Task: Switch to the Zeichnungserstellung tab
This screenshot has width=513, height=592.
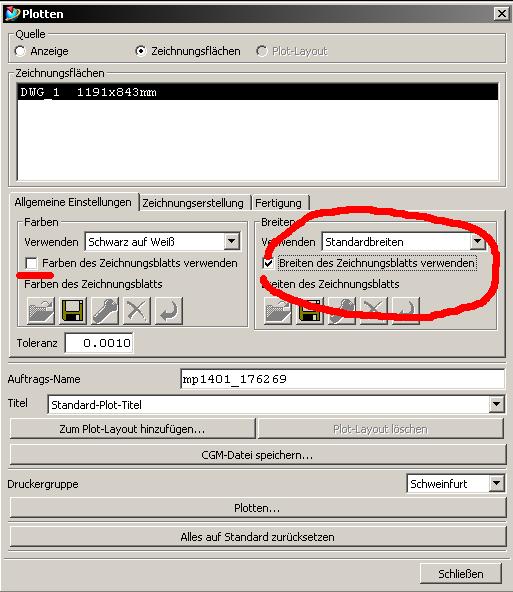Action: pos(193,203)
